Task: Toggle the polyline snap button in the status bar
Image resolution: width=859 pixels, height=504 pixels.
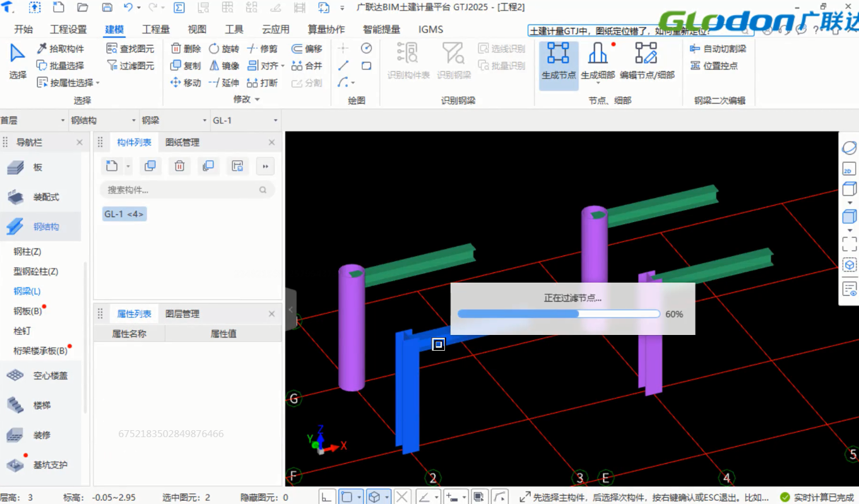Action: tap(499, 497)
